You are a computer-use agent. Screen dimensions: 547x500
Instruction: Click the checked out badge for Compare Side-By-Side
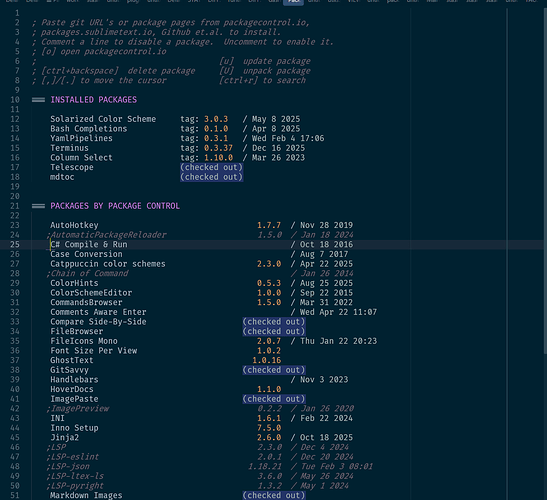tap(274, 322)
